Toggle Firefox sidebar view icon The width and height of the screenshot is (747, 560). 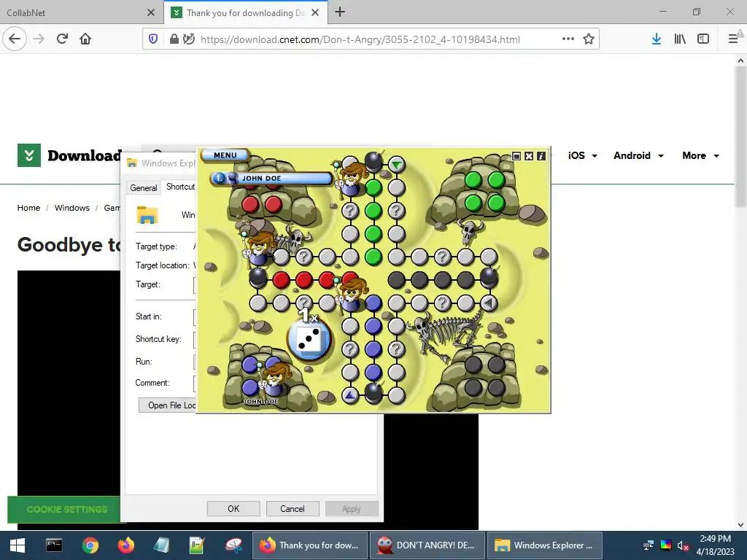pos(703,39)
